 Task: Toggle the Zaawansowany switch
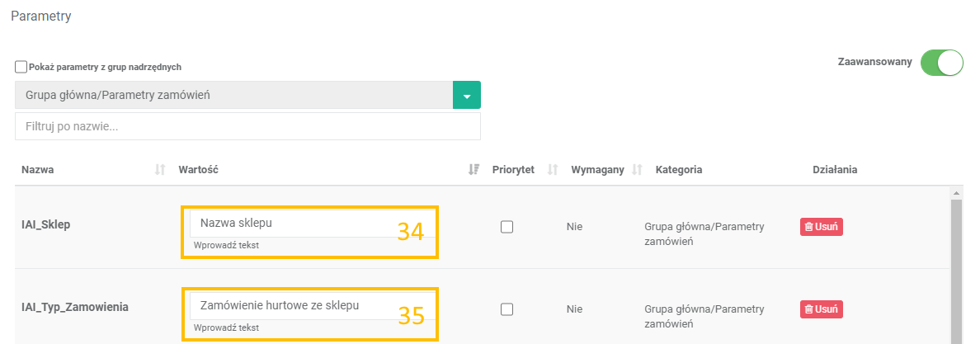(x=941, y=64)
